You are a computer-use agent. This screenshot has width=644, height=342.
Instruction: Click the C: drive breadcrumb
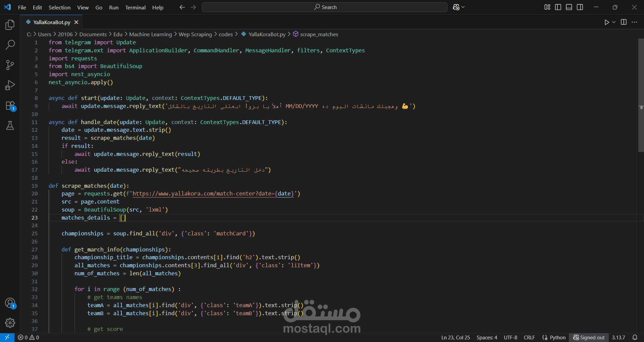(x=29, y=34)
